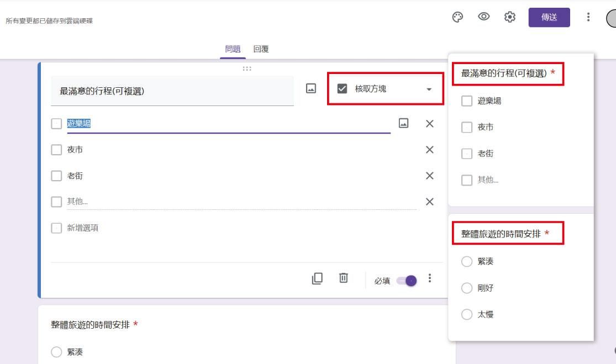Remove the 夜市 option with its X icon
The height and width of the screenshot is (364, 616).
click(429, 150)
